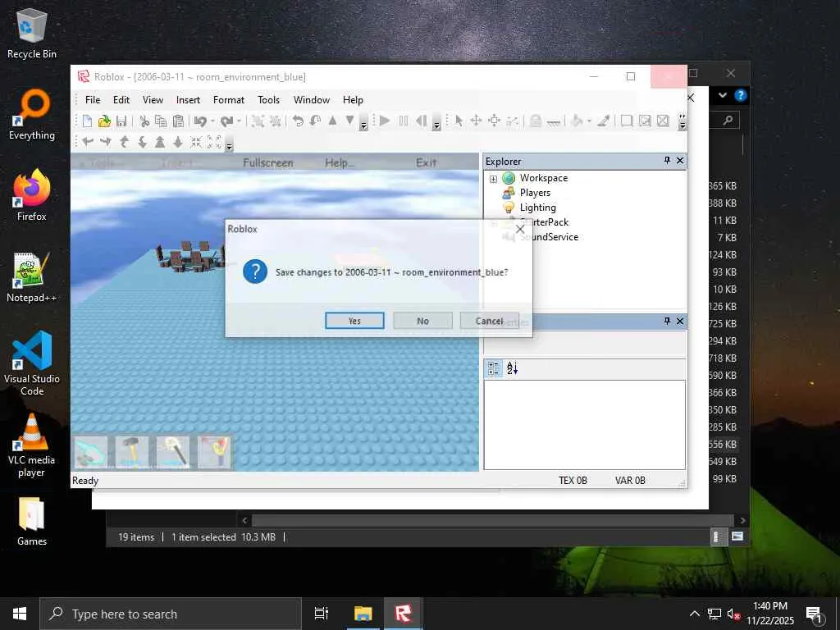Click the Windows Start button

click(20, 614)
